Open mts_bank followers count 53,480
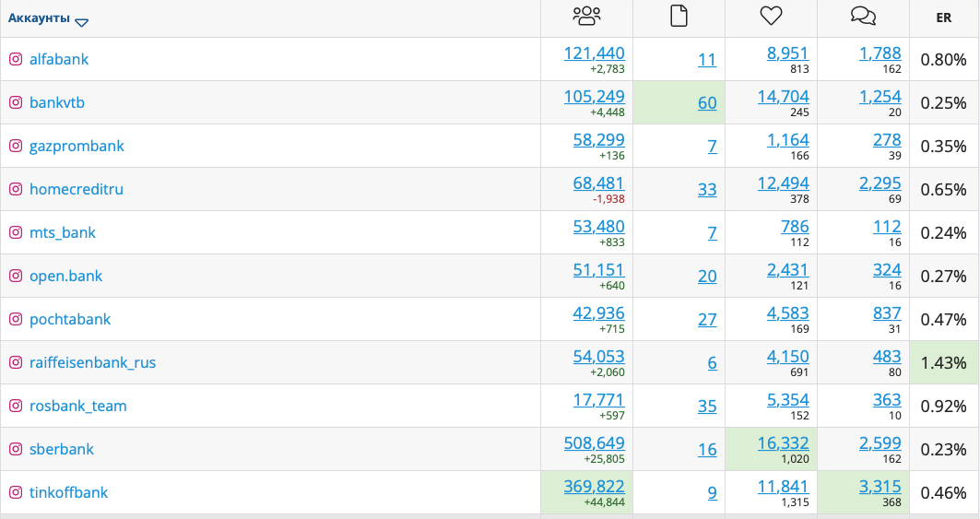The width and height of the screenshot is (980, 519). pos(598,227)
